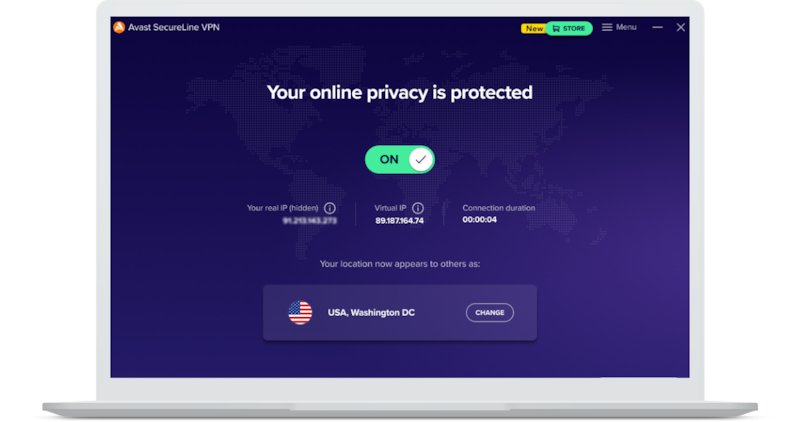Show info about your real IP
The image size is (800, 422).
[x=330, y=208]
